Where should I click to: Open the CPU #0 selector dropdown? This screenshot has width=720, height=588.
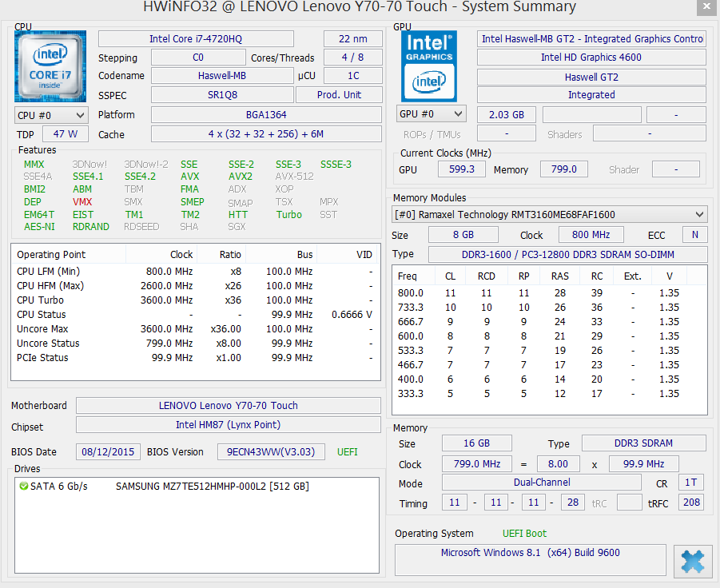coord(50,115)
